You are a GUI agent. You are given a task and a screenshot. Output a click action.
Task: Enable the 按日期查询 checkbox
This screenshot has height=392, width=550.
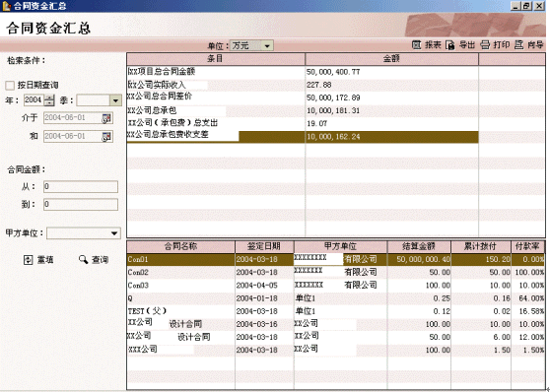tap(10, 85)
